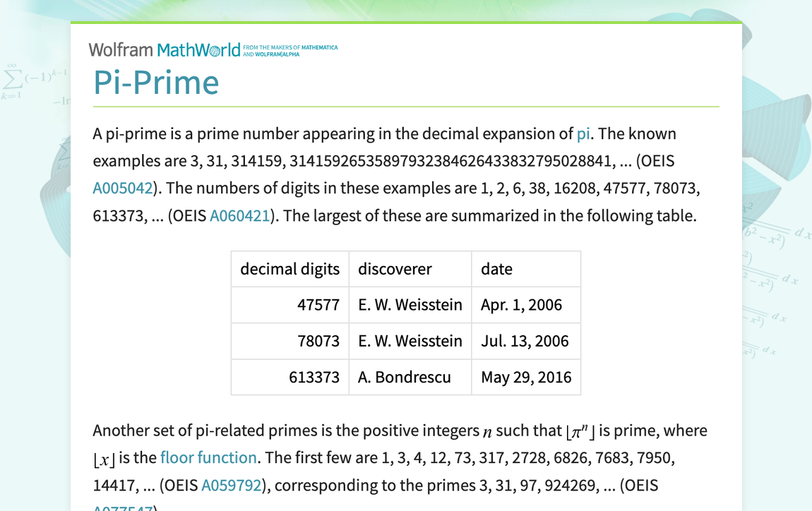Click the globe icon in MathWorld wordmark
Image resolution: width=812 pixels, height=511 pixels.
[x=215, y=50]
